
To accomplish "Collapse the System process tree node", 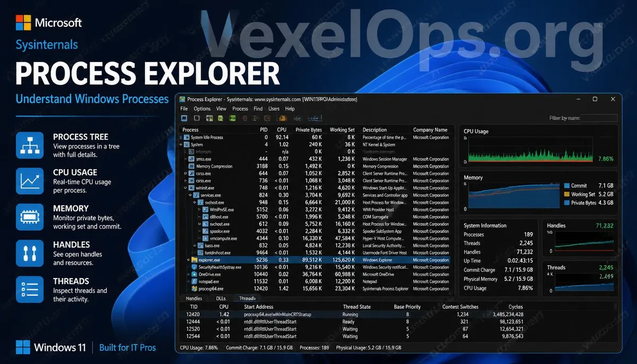I will click(x=181, y=144).
